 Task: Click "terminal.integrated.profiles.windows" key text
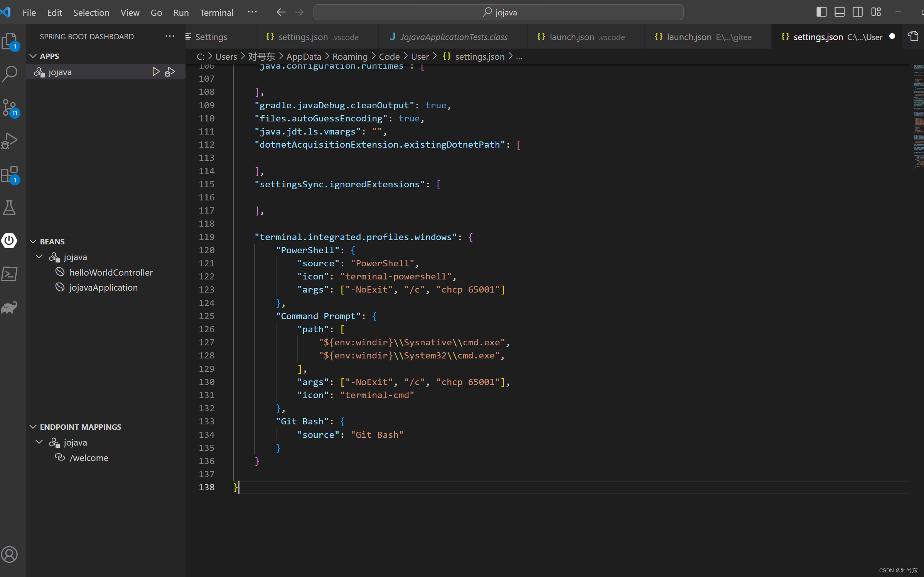click(356, 237)
